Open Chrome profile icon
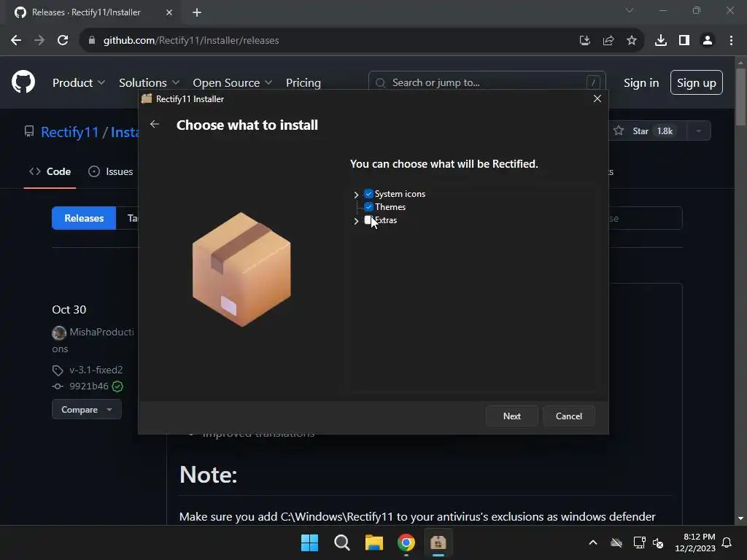Image resolution: width=747 pixels, height=560 pixels. tap(708, 41)
